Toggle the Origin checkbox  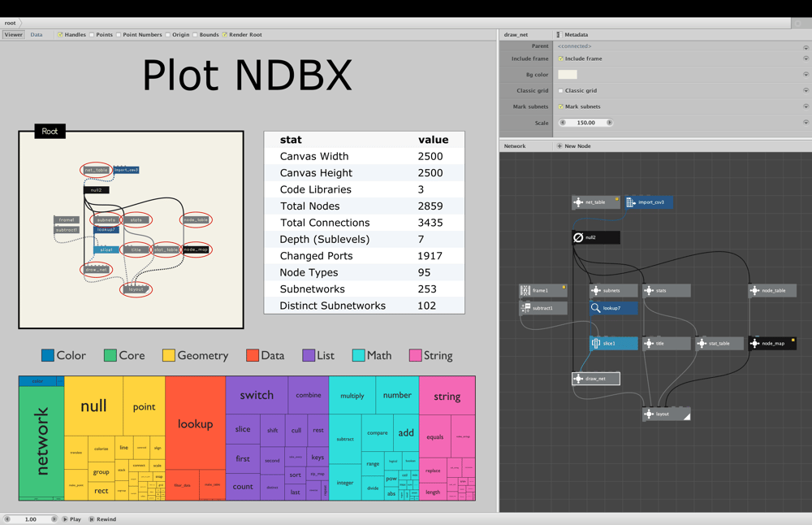[168, 35]
